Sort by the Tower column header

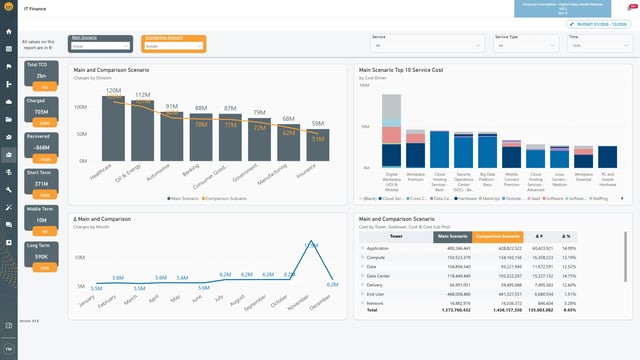click(x=396, y=237)
